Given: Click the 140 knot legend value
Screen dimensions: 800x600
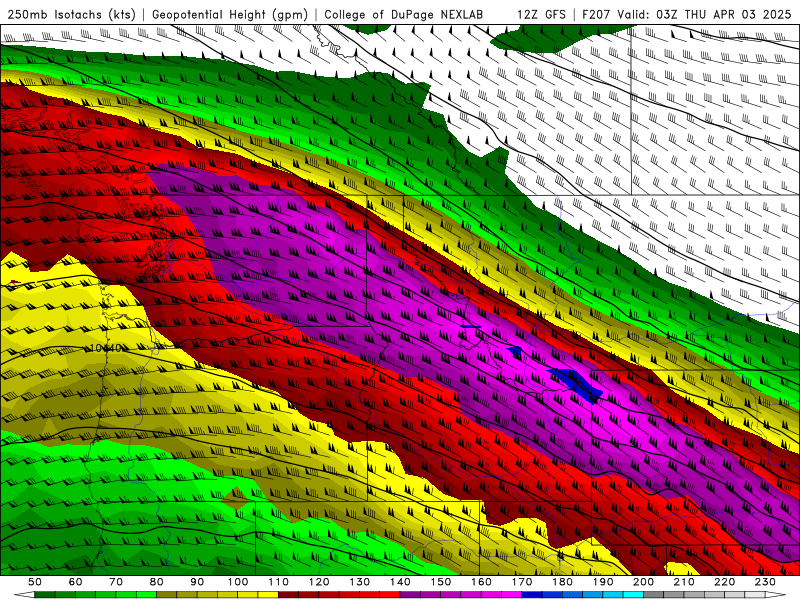Looking at the screenshot, I should click(x=400, y=582).
